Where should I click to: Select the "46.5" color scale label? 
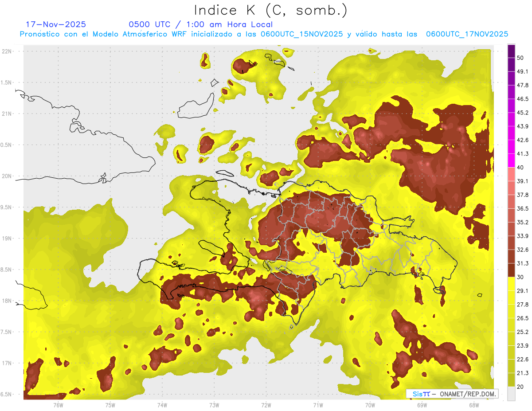523,99
